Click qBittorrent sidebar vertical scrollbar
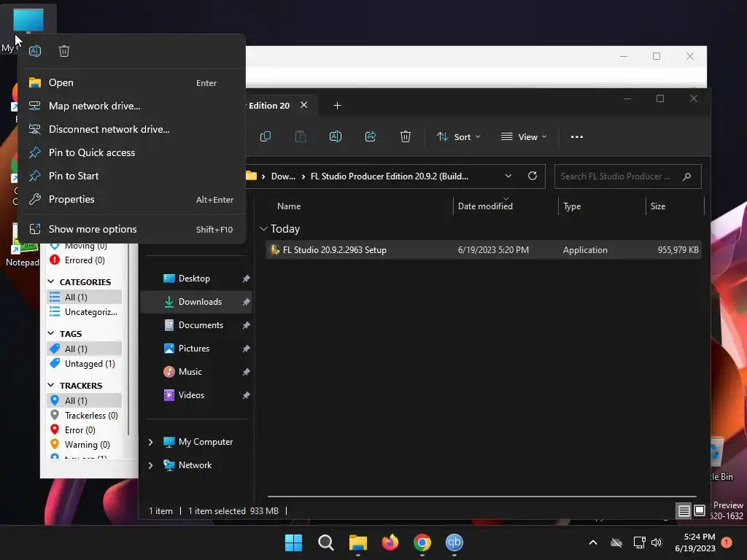Viewport: 747px width, 560px height. click(x=128, y=339)
